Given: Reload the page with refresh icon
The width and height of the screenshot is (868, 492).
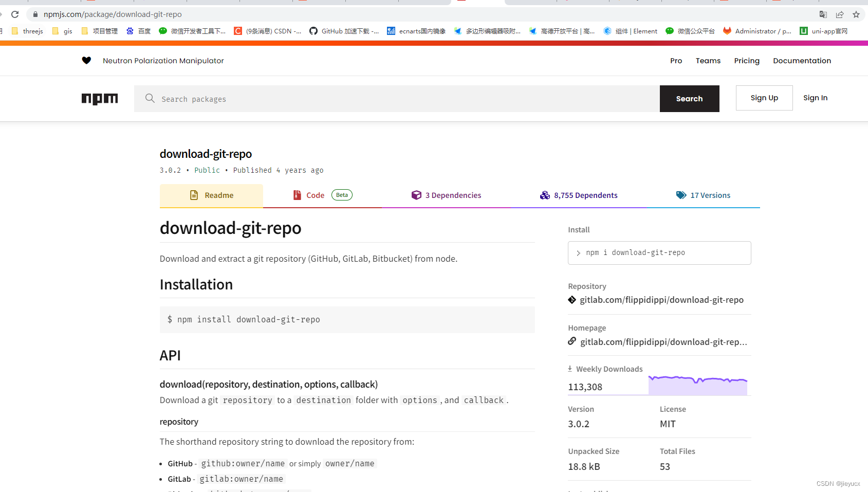Looking at the screenshot, I should coord(15,14).
